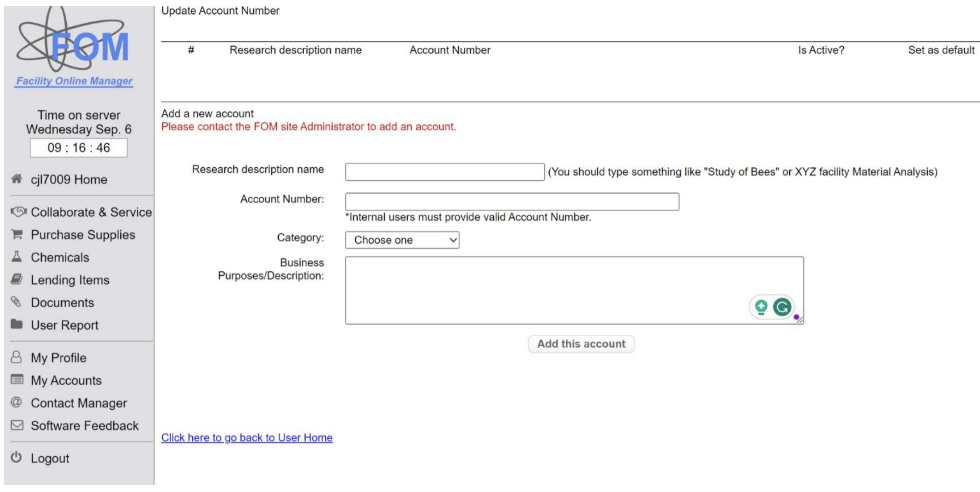The height and width of the screenshot is (492, 980).
Task: Open Software Feedback menu entry
Action: 84,426
